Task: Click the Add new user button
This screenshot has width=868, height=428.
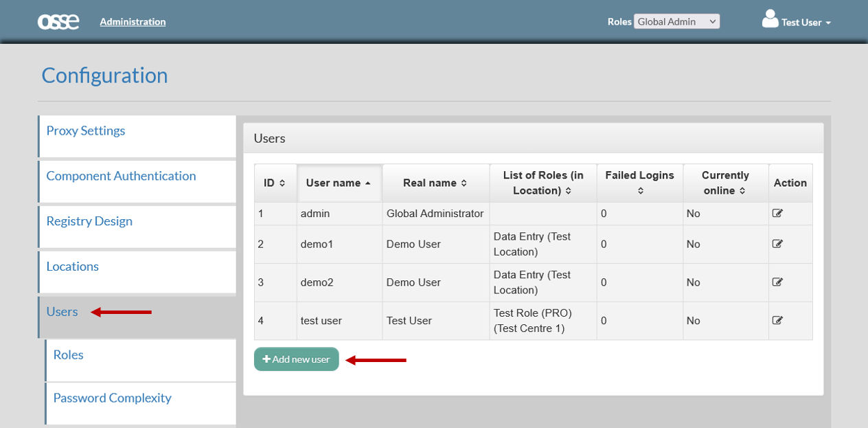Action: (x=297, y=359)
